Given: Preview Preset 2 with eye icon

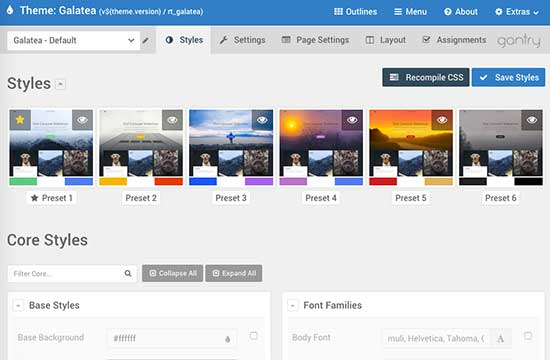Looking at the screenshot, I should 172,120.
